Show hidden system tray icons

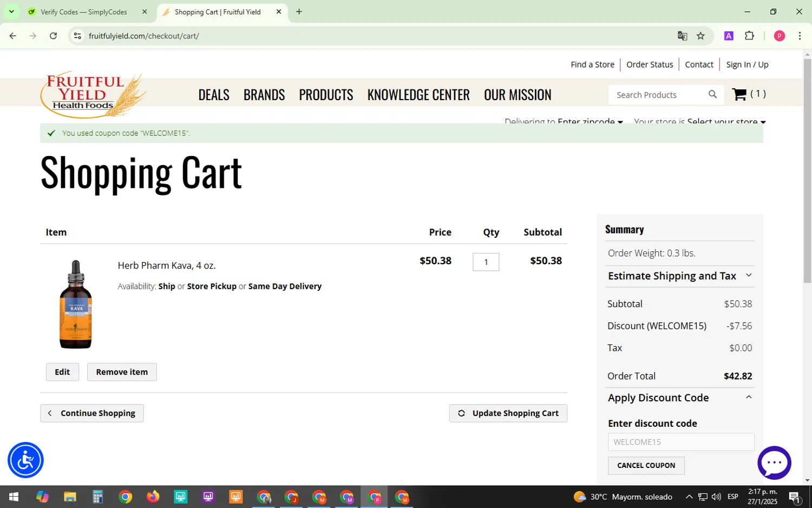689,497
